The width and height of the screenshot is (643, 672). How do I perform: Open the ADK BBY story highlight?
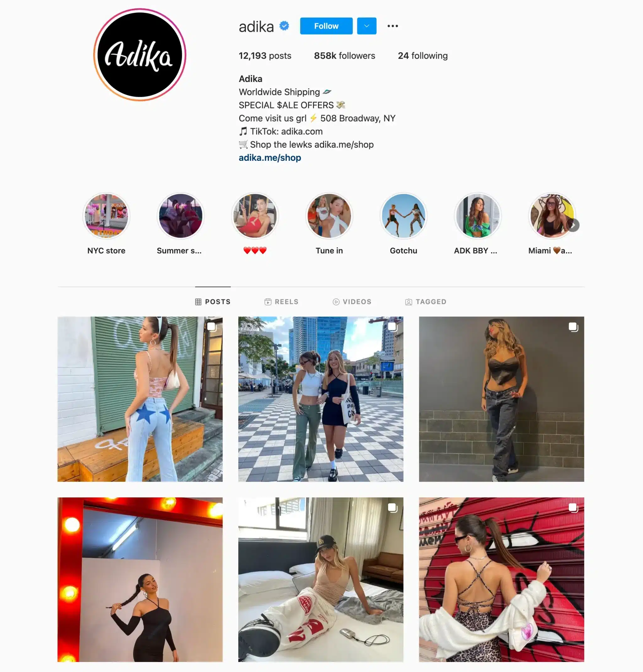478,216
